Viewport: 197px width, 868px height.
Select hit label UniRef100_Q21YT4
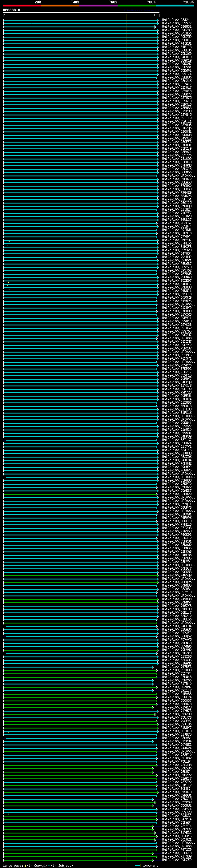tap(177, 826)
